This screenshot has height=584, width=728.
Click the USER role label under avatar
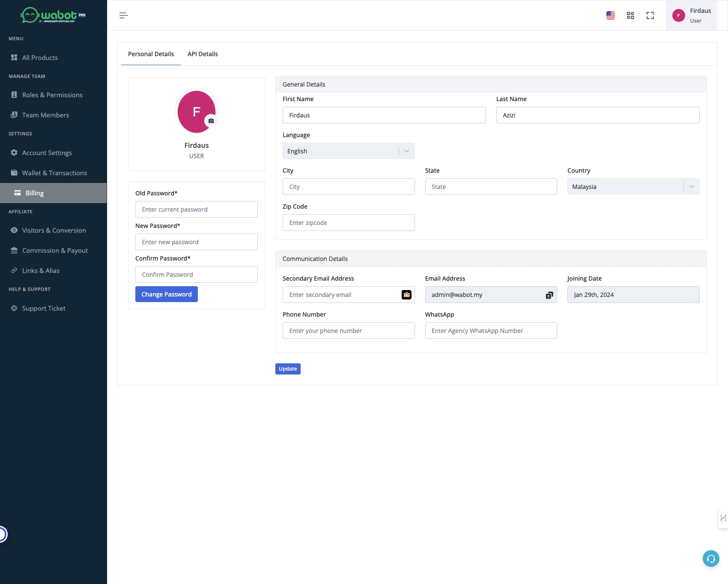click(197, 156)
